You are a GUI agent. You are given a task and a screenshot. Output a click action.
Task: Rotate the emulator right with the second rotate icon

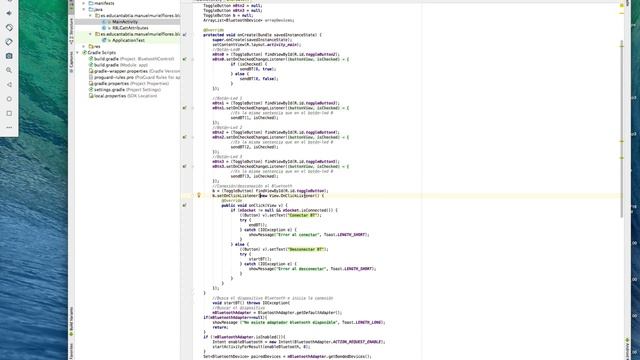click(x=9, y=42)
